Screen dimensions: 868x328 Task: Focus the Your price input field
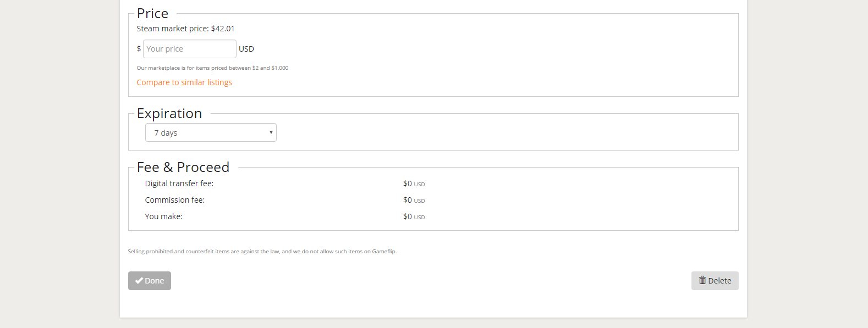(x=189, y=49)
